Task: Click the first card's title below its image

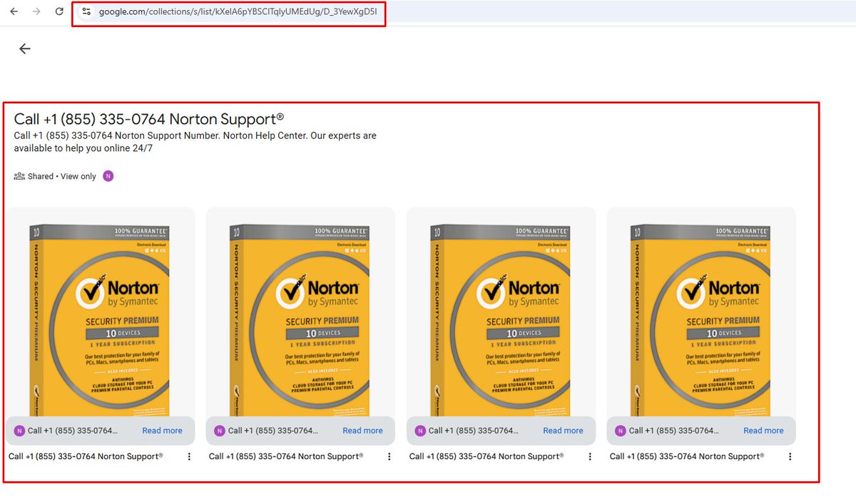Action: pyautogui.click(x=86, y=456)
